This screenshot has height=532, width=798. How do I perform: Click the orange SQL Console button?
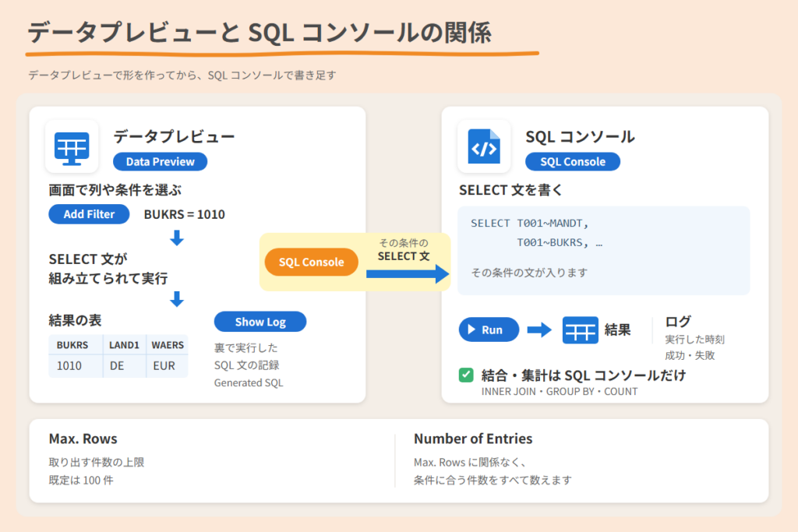pyautogui.click(x=312, y=262)
